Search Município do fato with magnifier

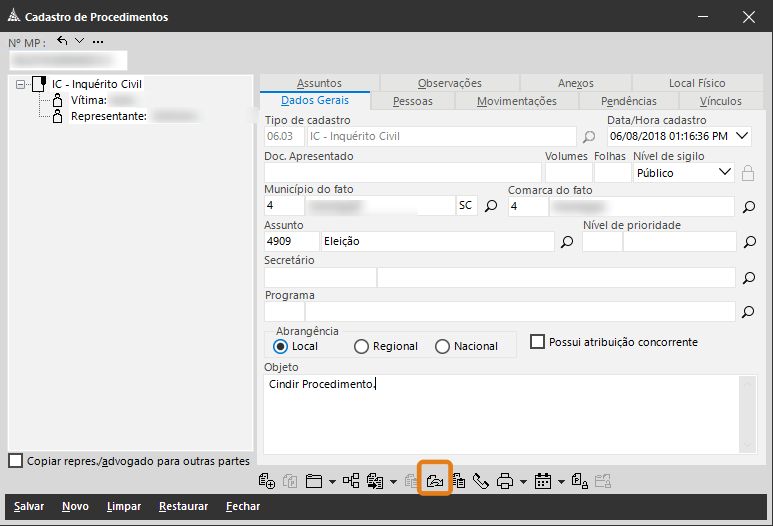pos(491,206)
